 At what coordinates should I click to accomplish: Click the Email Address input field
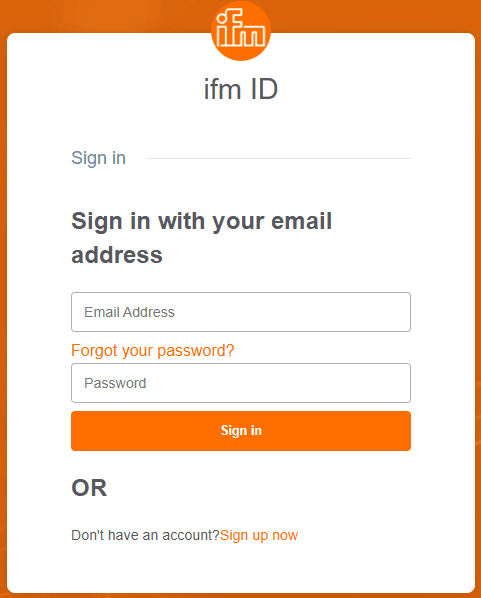[241, 312]
